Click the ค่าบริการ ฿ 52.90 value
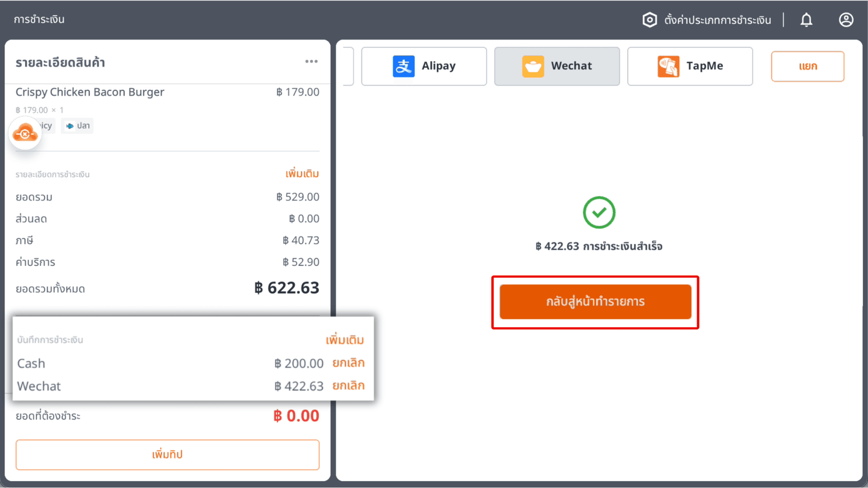Viewport: 868px width, 488px height. [x=301, y=262]
